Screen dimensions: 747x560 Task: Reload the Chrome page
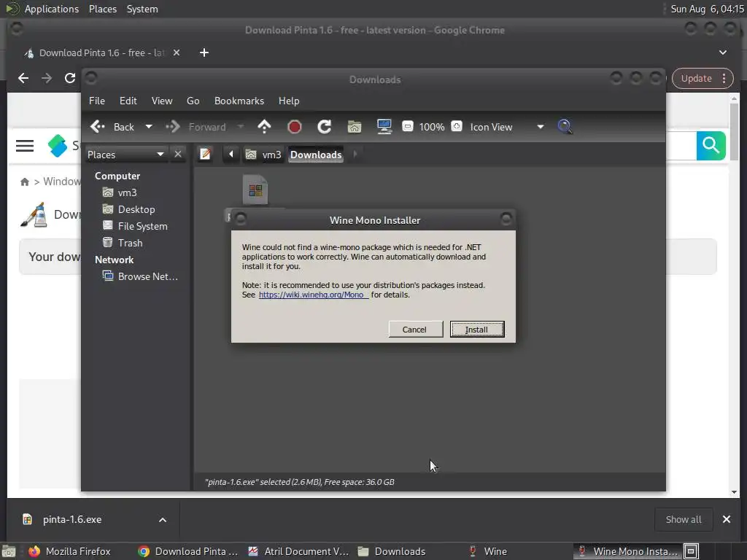pyautogui.click(x=70, y=78)
